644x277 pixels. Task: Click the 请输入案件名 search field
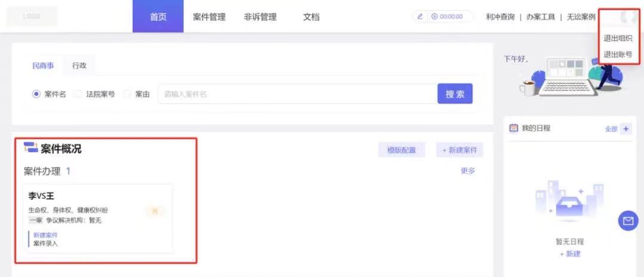point(297,94)
